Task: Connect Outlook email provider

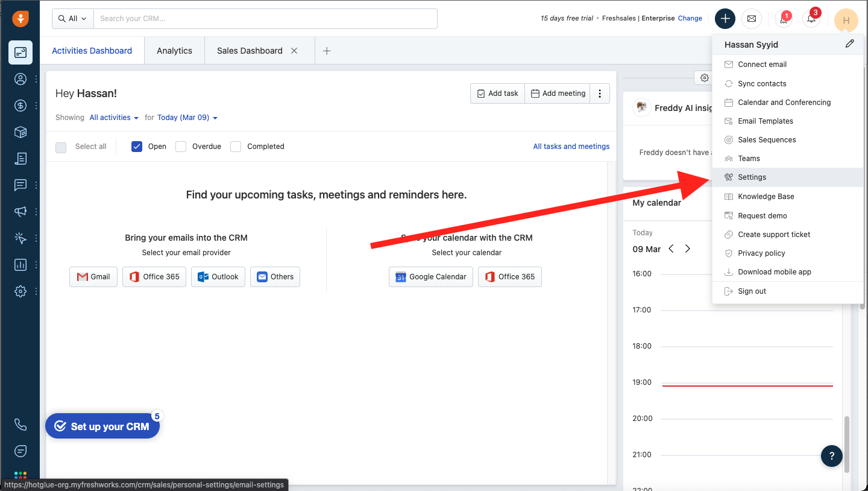Action: (x=218, y=277)
